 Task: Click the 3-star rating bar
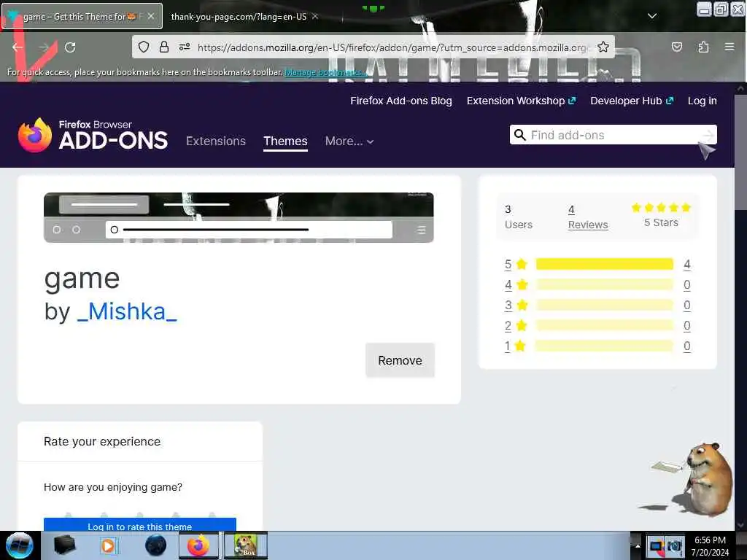pyautogui.click(x=605, y=306)
